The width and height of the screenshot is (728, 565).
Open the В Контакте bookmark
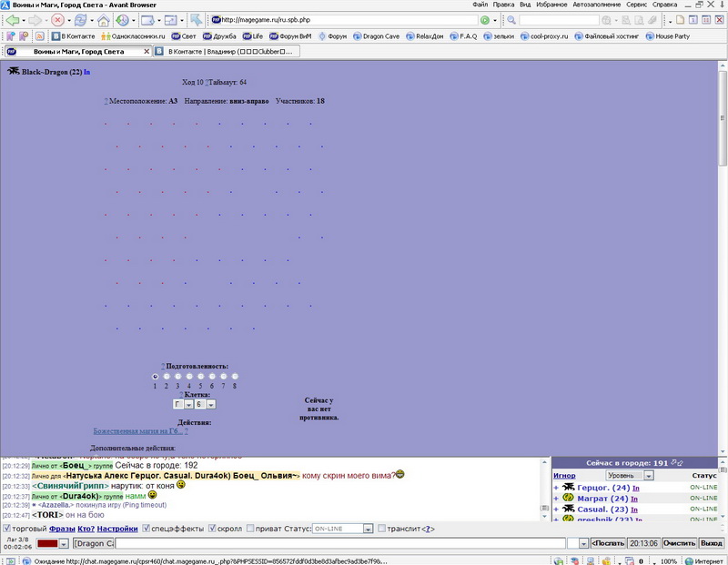coord(74,36)
